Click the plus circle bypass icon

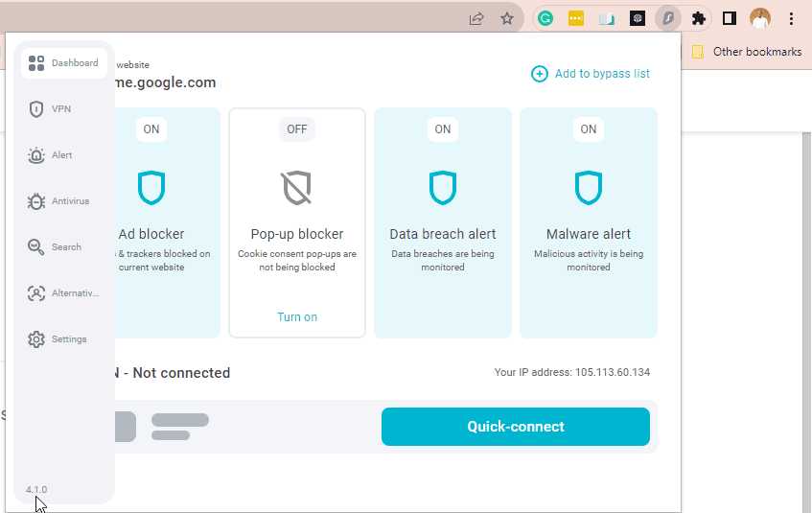click(539, 74)
